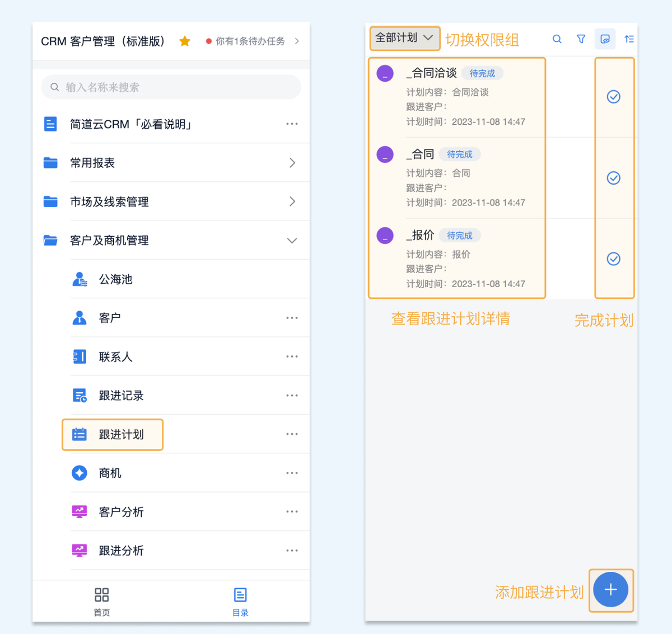The image size is (672, 634).
Task: Click the purple avatar of _报价
Action: (x=385, y=236)
